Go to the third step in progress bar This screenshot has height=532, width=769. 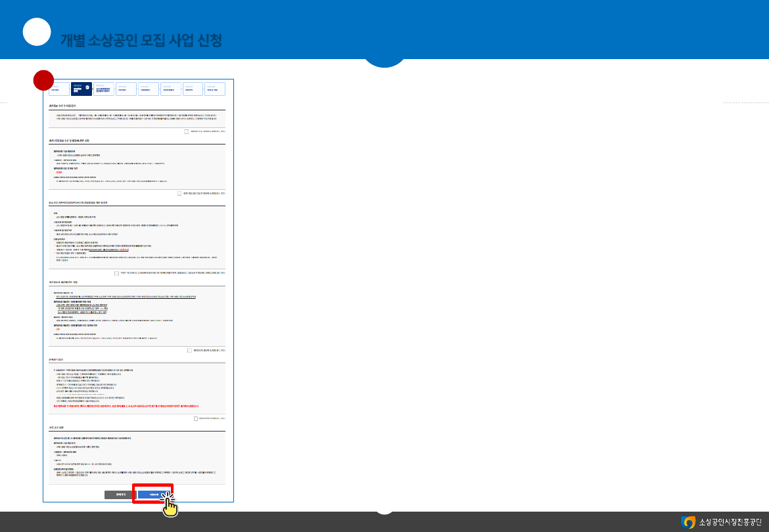[x=104, y=89]
